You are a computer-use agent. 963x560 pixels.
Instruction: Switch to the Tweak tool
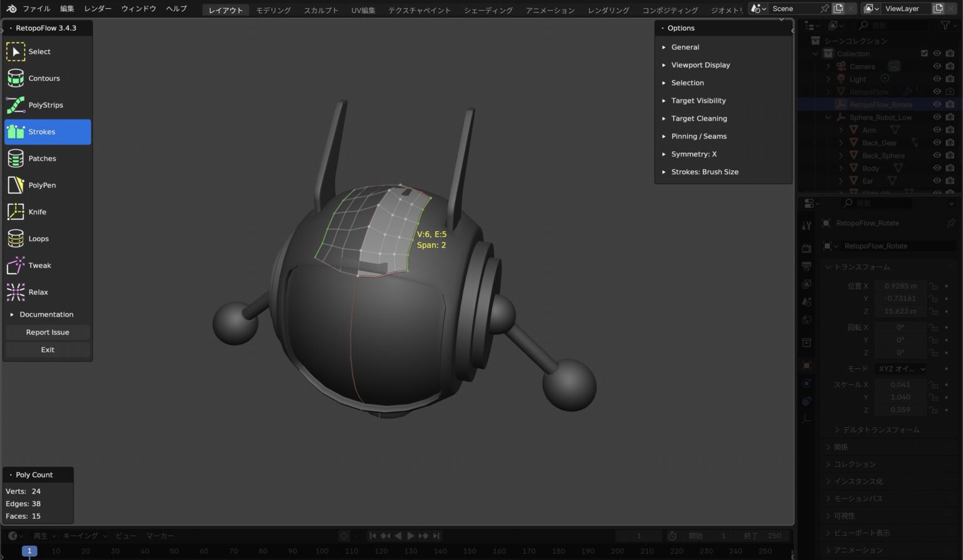[x=39, y=265]
